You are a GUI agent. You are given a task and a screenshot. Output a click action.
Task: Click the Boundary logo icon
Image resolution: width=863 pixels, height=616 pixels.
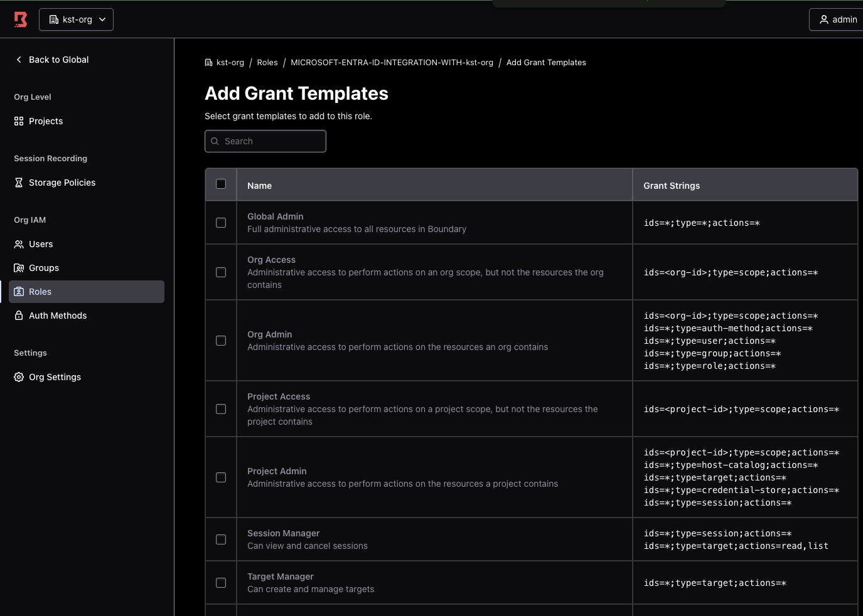(x=21, y=19)
